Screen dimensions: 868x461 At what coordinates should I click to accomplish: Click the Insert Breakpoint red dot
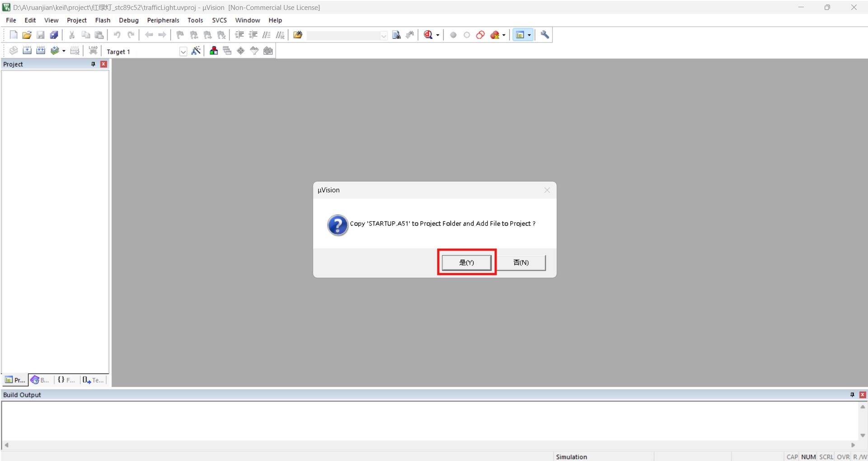[x=453, y=35]
